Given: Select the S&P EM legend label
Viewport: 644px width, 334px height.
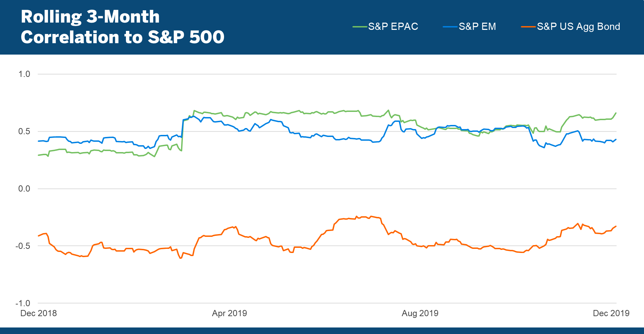Looking at the screenshot, I should click(x=477, y=26).
